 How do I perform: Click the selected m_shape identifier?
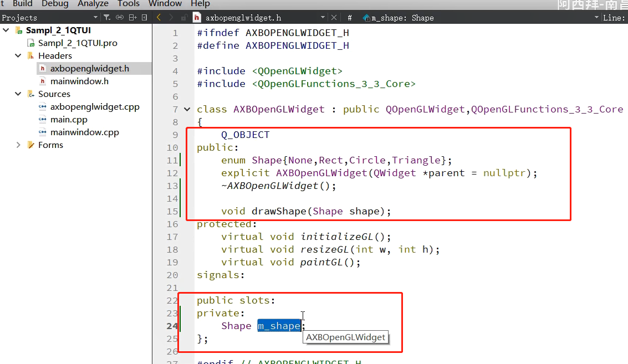click(279, 326)
